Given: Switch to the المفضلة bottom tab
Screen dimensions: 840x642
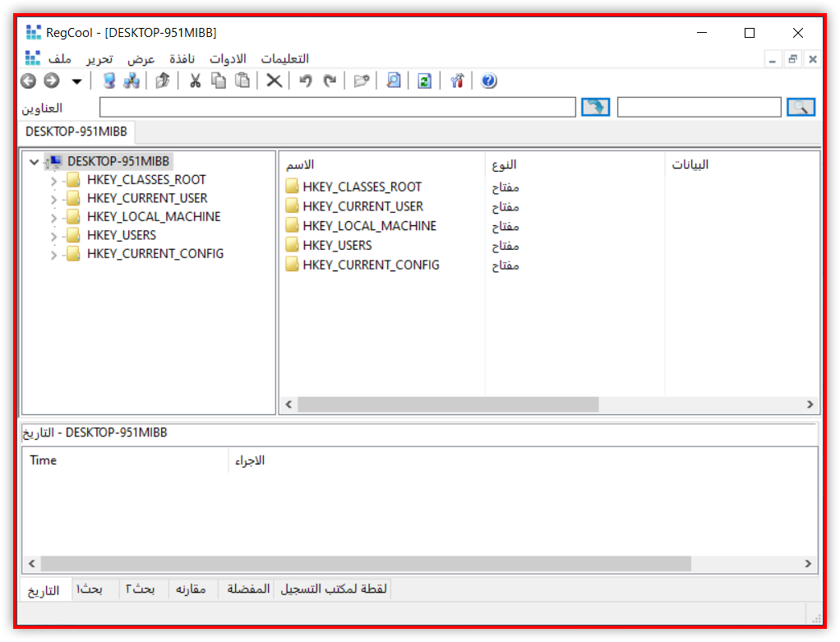Looking at the screenshot, I should [x=248, y=589].
